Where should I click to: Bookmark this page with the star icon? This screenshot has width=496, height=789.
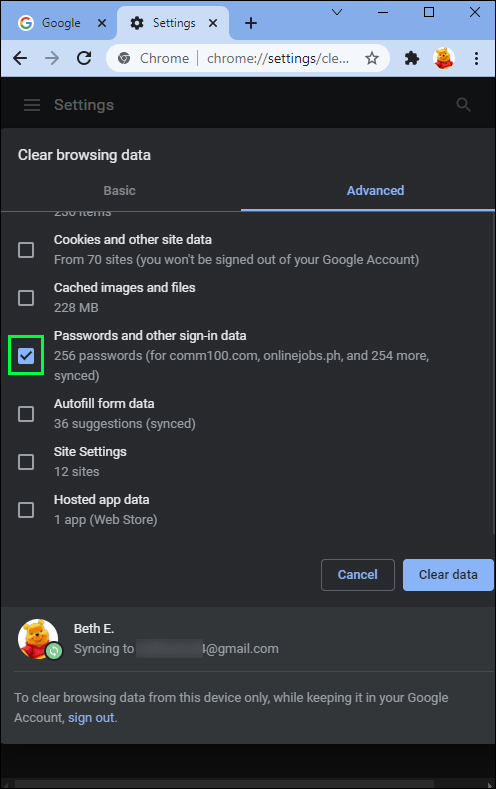click(372, 58)
